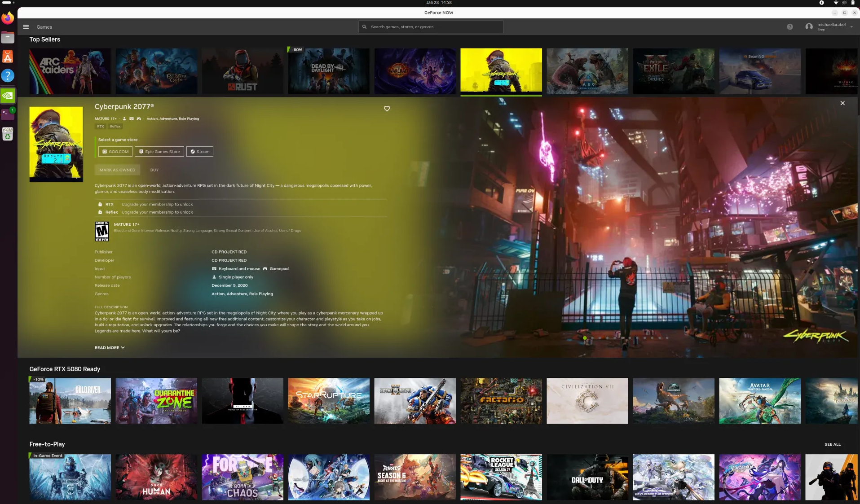The height and width of the screenshot is (504, 860).
Task: Click the search magnifier icon
Action: pos(364,27)
